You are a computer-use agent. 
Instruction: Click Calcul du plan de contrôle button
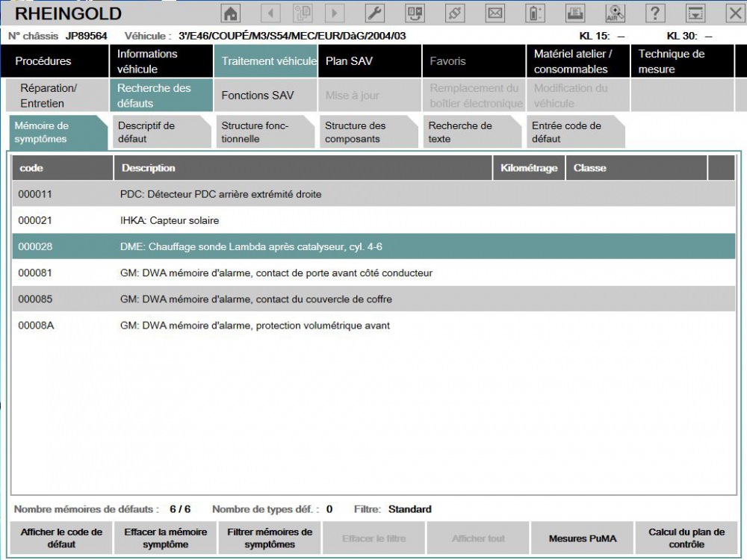[686, 538]
